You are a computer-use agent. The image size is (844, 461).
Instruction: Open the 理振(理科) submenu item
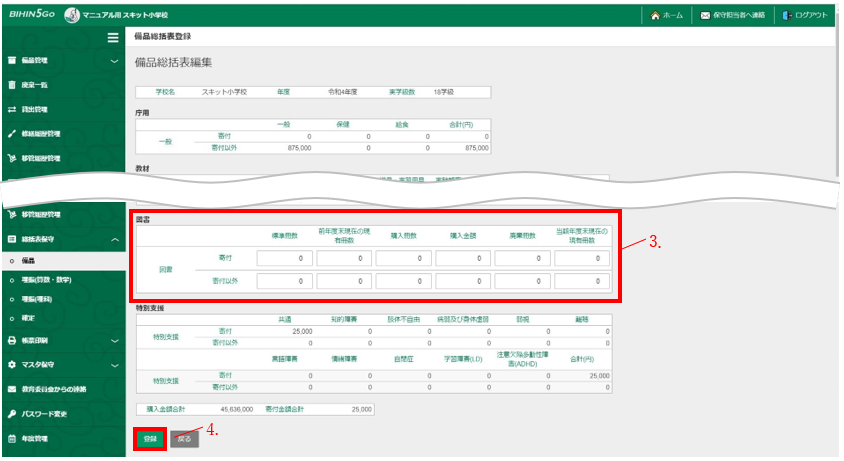[38, 298]
